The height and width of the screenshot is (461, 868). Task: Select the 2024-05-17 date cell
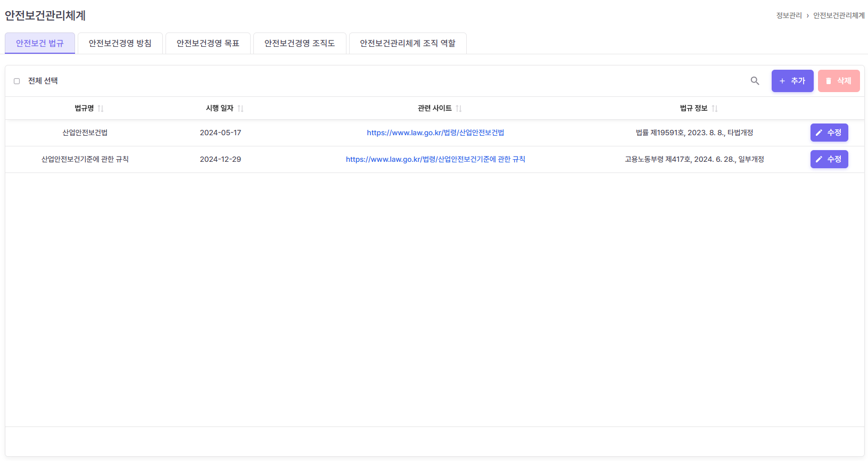click(220, 133)
